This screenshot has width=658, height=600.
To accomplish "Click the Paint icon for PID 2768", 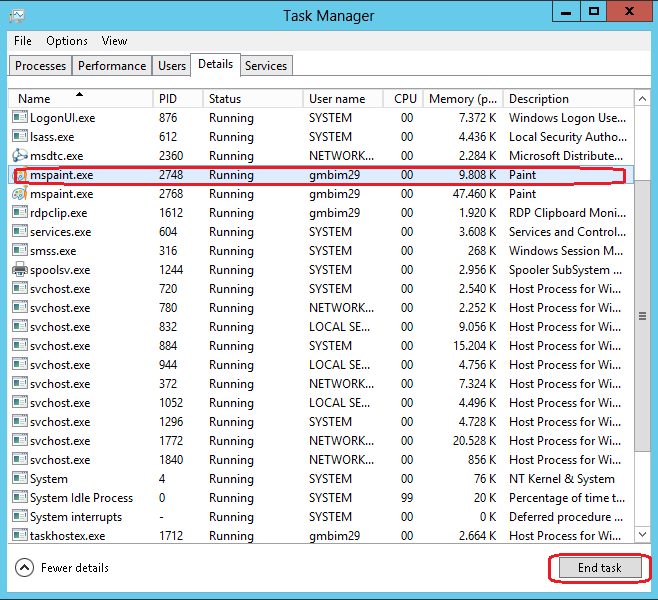I will click(x=20, y=194).
